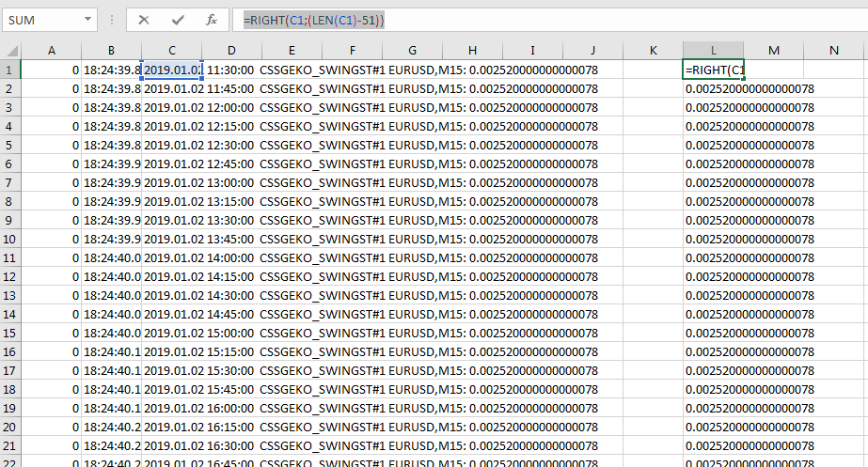Screen dimensions: 868x467
Task: Click inside the formula bar text
Action: pyautogui.click(x=313, y=21)
